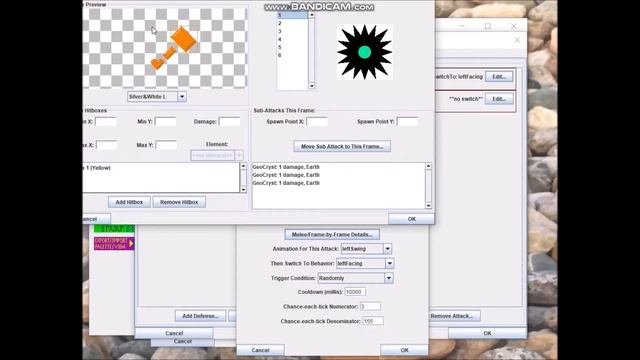Select frame 4 in the frame list

tap(292, 39)
